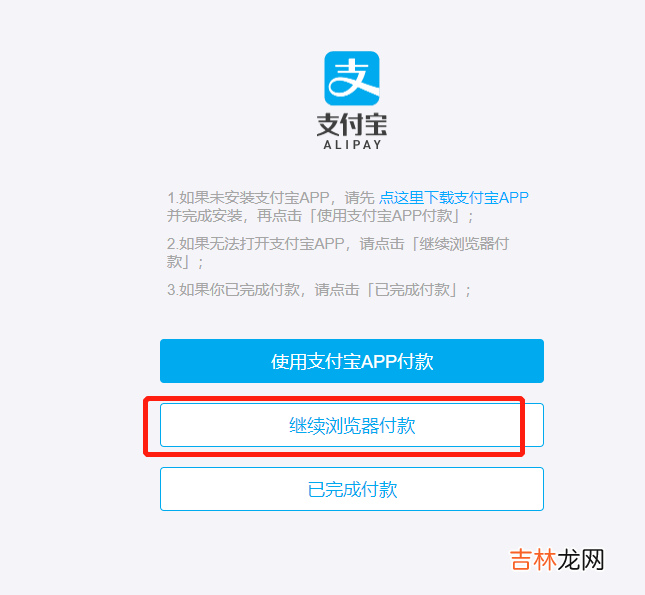Click the 请先 text before download link
The width and height of the screenshot is (645, 595).
pyautogui.click(x=360, y=198)
